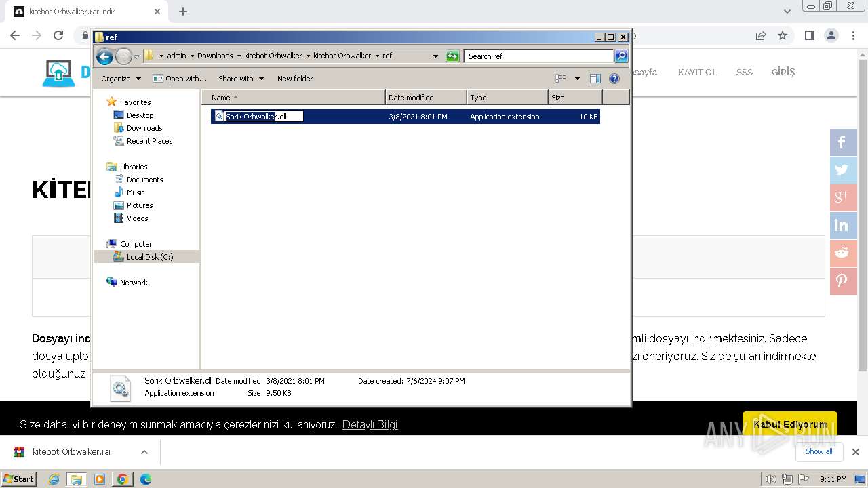Open the recent pages dropdown arrow in Explorer
Image resolution: width=868 pixels, height=488 pixels.
pos(136,56)
